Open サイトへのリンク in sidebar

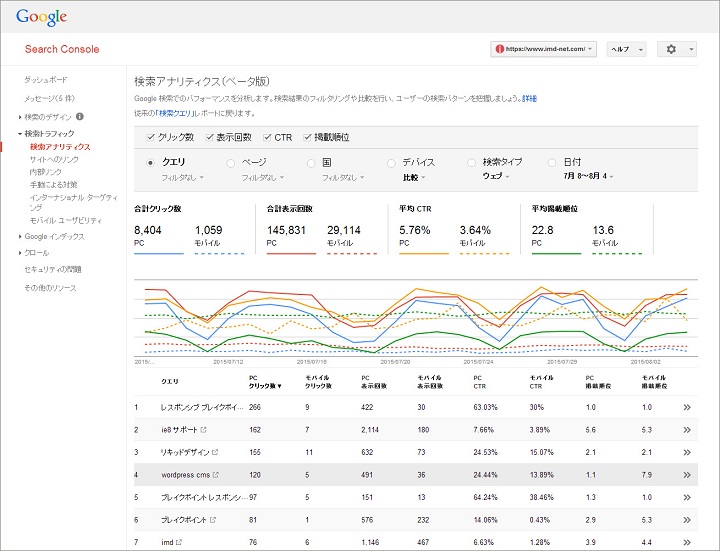(54, 159)
